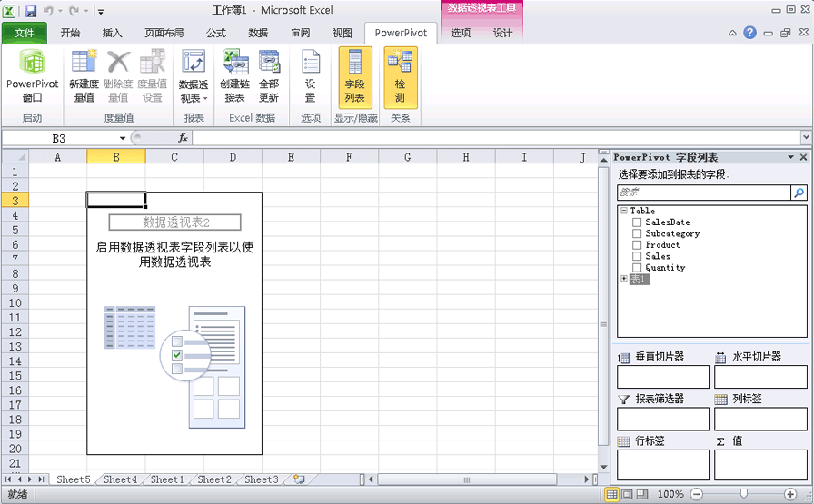Click the select all cells corner
This screenshot has height=504, width=814.
[x=15, y=156]
